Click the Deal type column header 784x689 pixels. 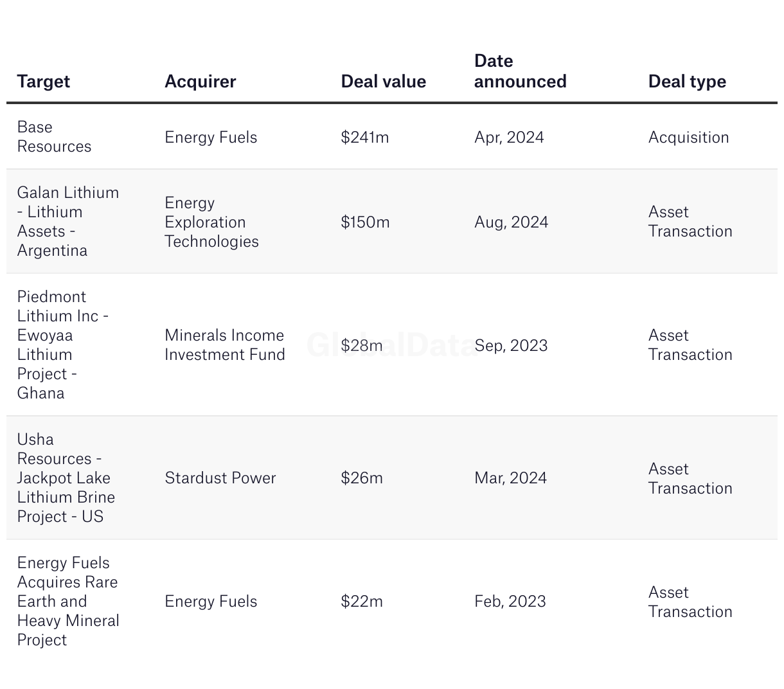point(687,82)
